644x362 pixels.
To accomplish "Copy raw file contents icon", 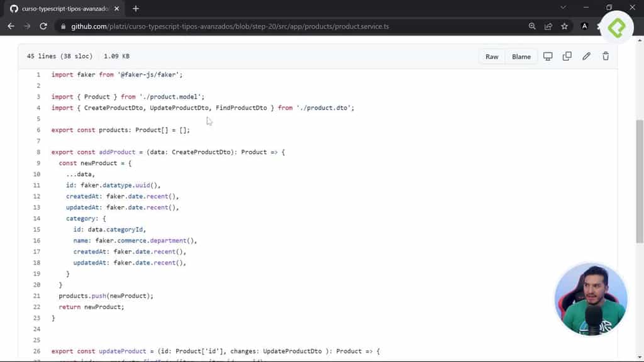I will tap(567, 56).
